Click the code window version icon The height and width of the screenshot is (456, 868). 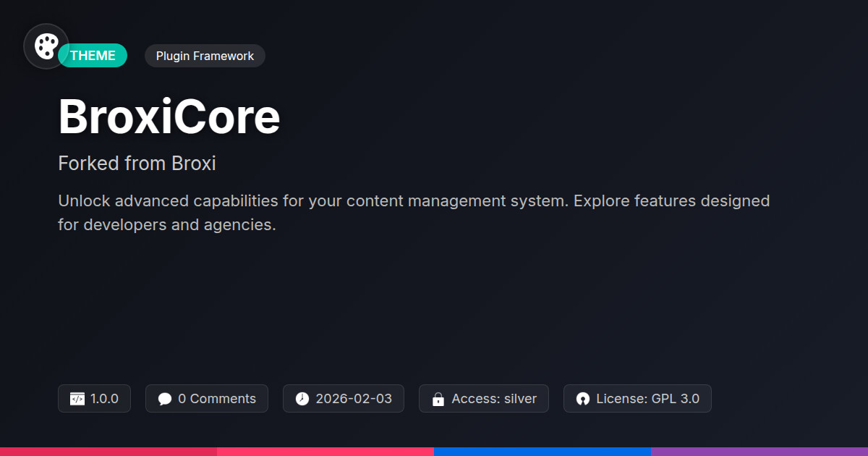tap(77, 399)
